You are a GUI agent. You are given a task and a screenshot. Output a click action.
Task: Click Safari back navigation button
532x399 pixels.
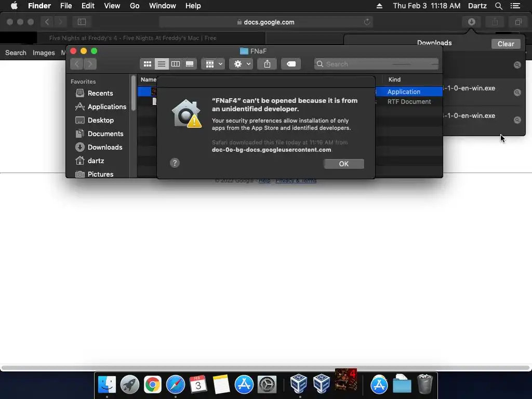point(47,22)
